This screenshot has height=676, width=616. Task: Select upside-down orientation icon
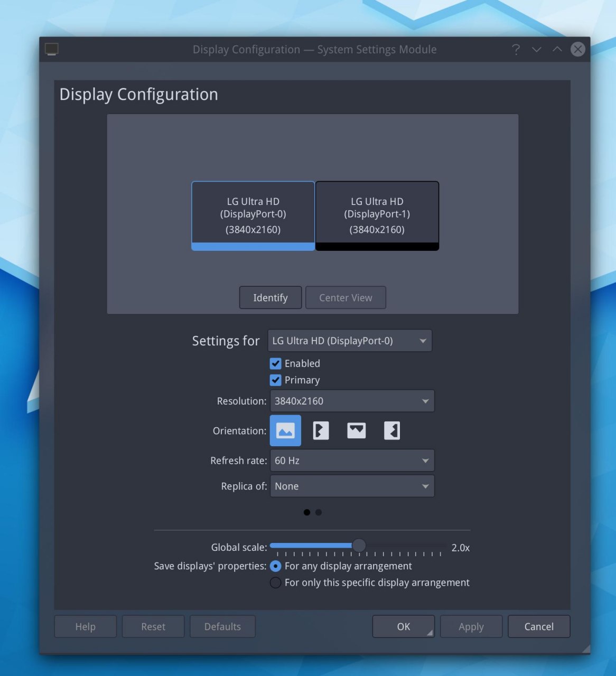(x=356, y=430)
